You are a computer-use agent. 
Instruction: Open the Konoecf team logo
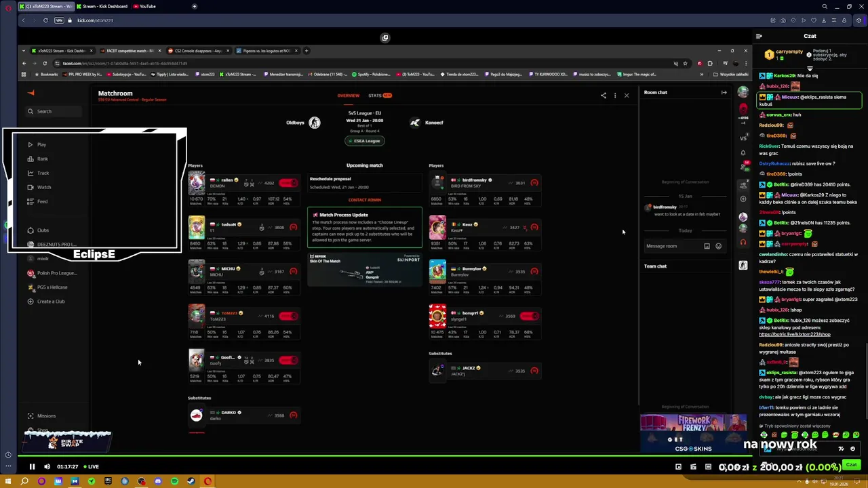coord(415,123)
